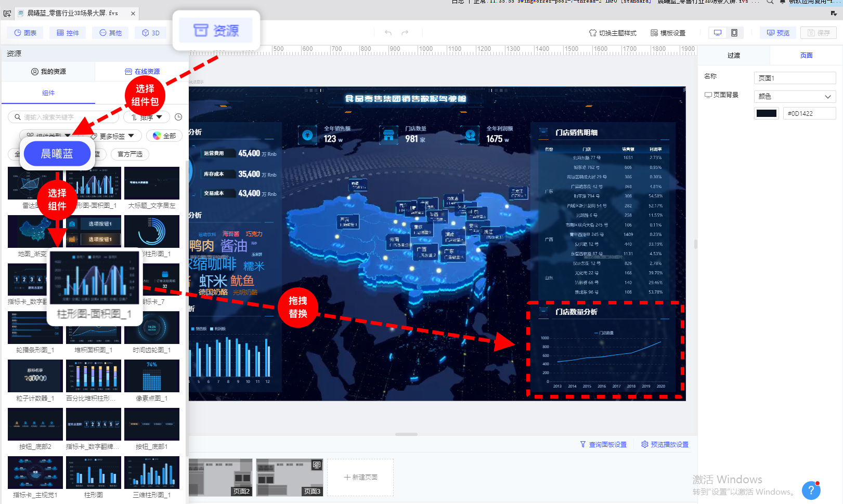This screenshot has height=504, width=843.
Task: Open the blue help question-mark button
Action: click(811, 490)
